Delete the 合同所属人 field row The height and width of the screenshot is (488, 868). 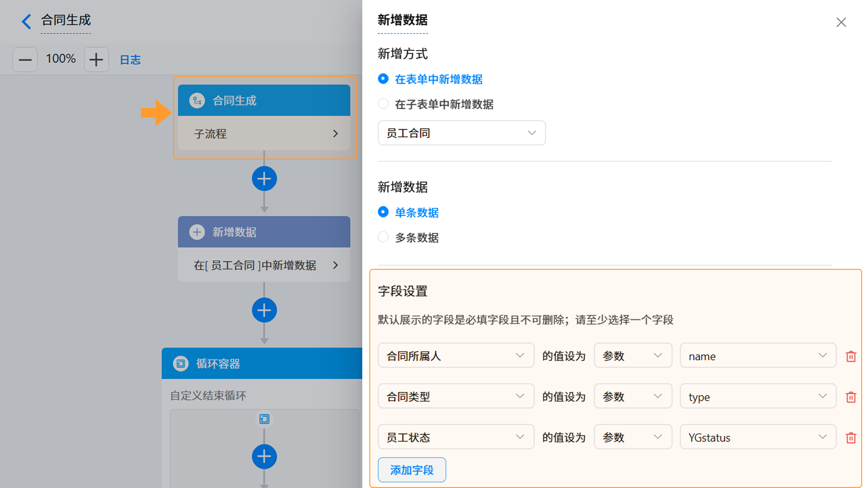click(851, 356)
